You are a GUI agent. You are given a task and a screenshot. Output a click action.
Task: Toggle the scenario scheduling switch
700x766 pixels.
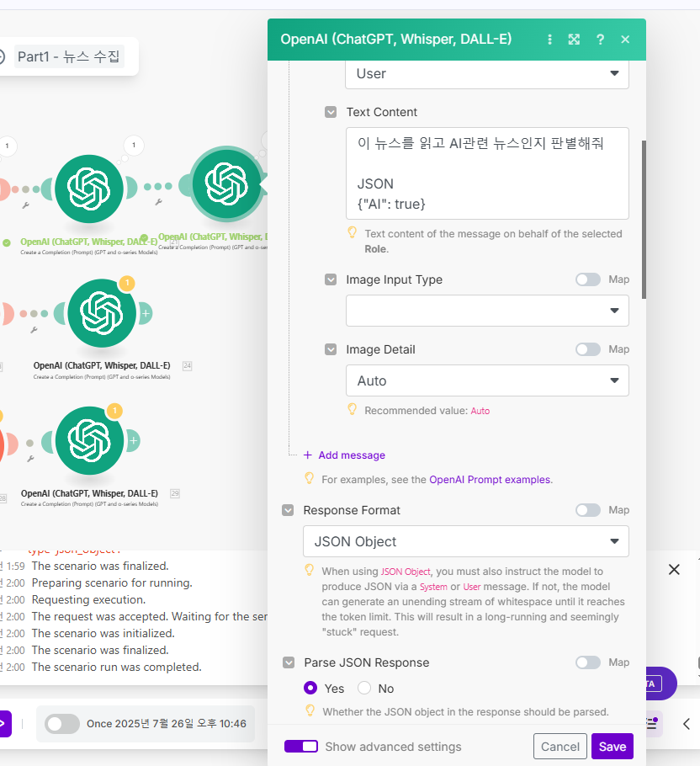coord(62,724)
